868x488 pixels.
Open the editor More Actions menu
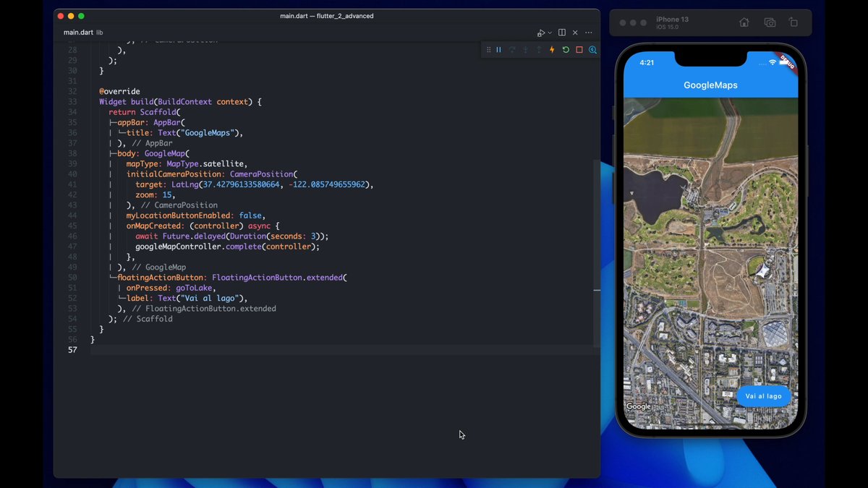pos(588,33)
